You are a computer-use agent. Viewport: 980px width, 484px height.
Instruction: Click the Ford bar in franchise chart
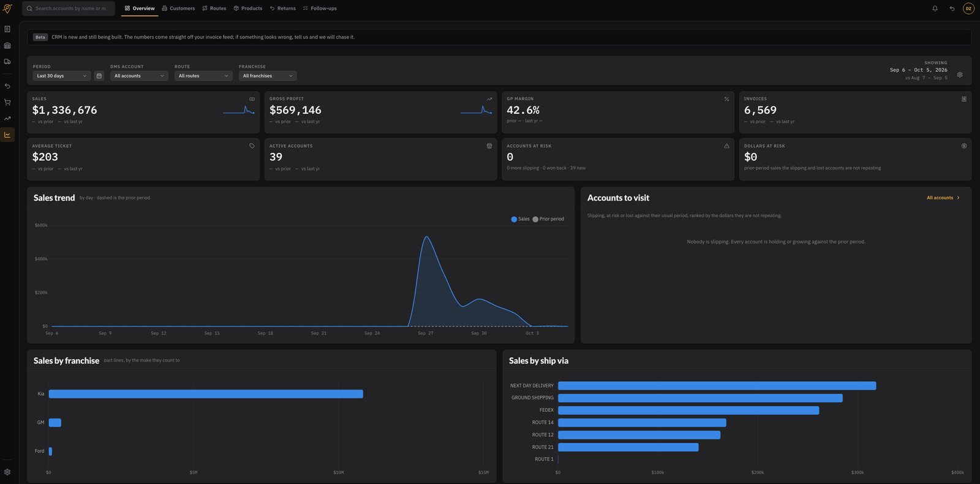pos(50,452)
